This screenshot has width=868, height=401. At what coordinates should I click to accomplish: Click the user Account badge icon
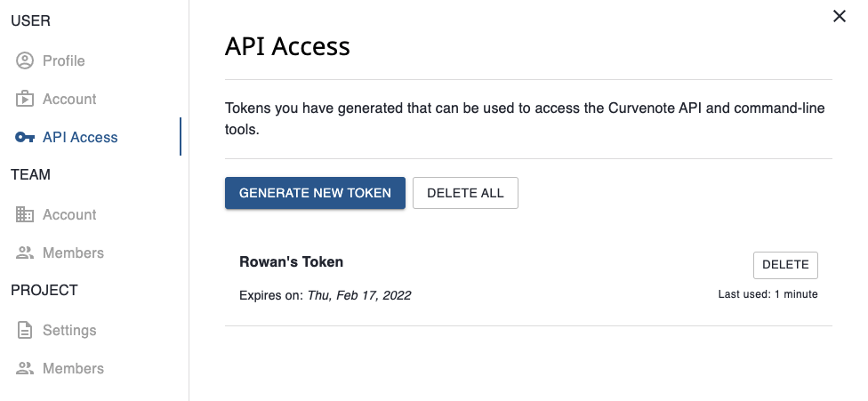(24, 99)
